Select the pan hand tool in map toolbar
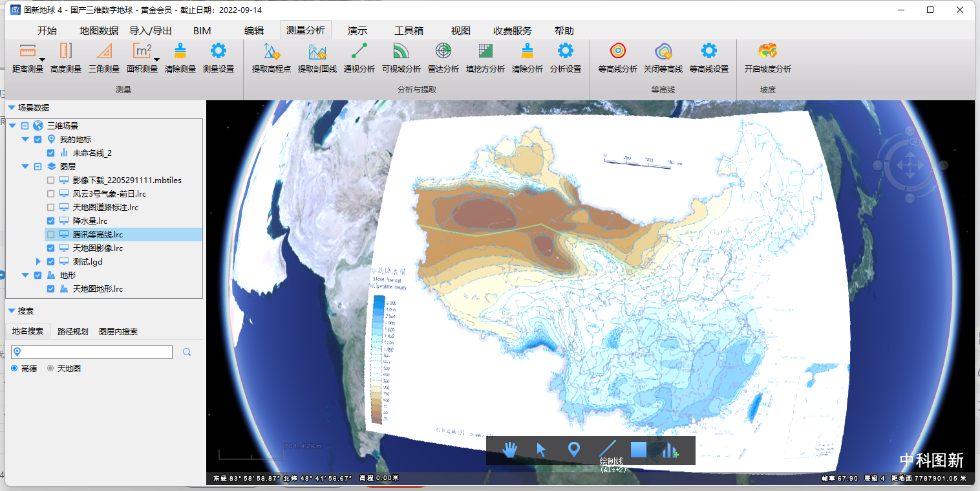Image resolution: width=980 pixels, height=491 pixels. click(511, 450)
